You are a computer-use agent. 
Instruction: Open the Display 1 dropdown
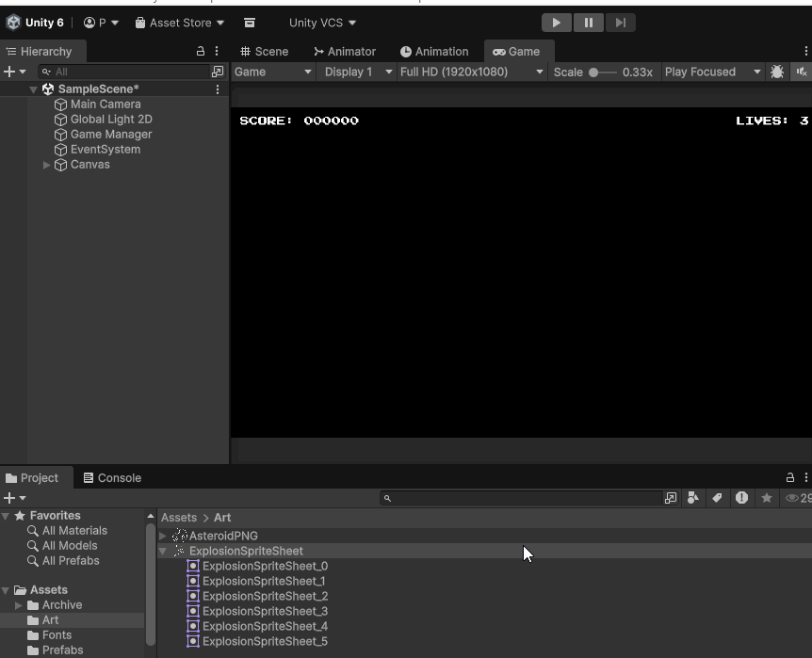point(358,72)
